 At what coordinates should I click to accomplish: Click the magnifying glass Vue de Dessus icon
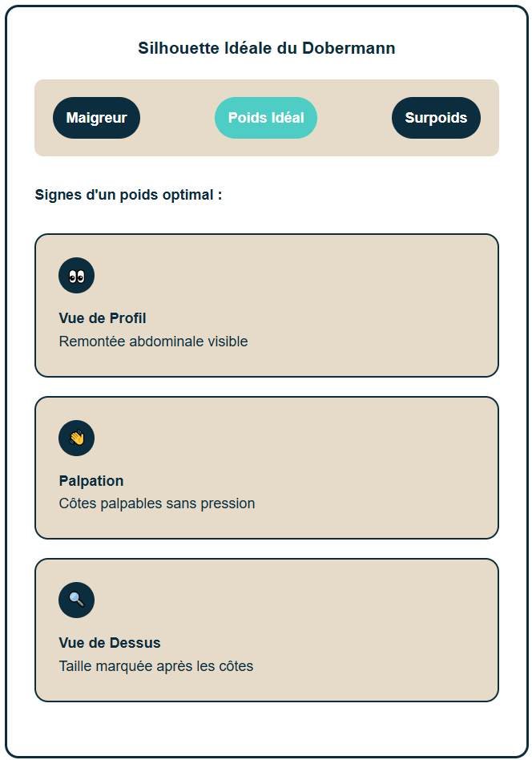click(77, 600)
